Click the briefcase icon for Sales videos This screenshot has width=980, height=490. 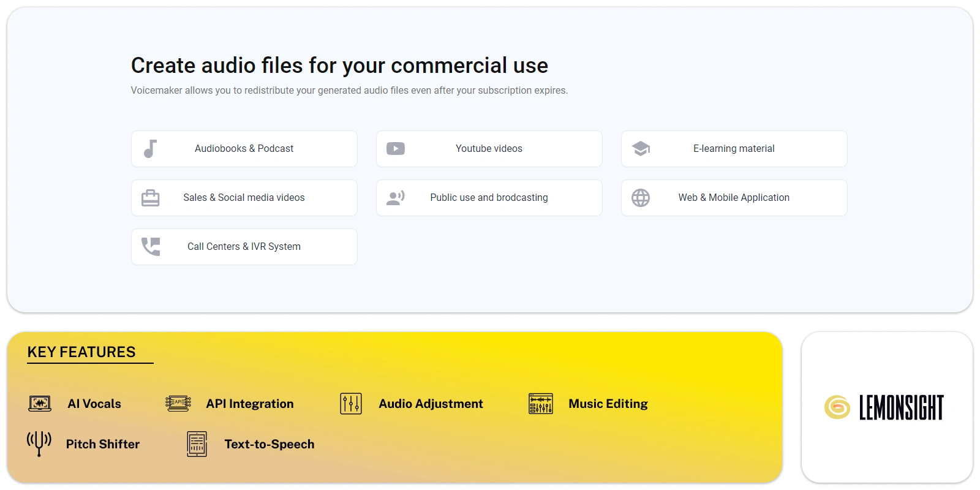[x=150, y=198]
